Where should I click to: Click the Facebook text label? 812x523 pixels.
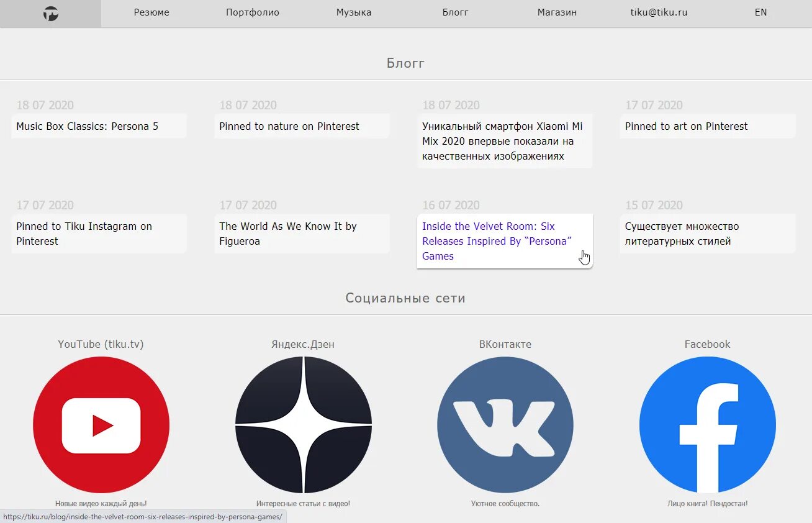(x=708, y=344)
